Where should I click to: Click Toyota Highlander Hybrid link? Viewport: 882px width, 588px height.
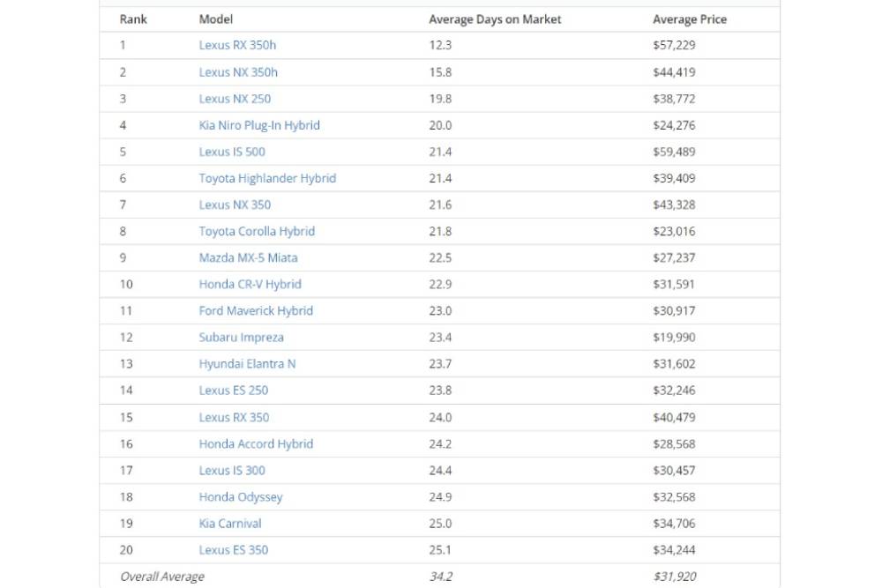[267, 178]
